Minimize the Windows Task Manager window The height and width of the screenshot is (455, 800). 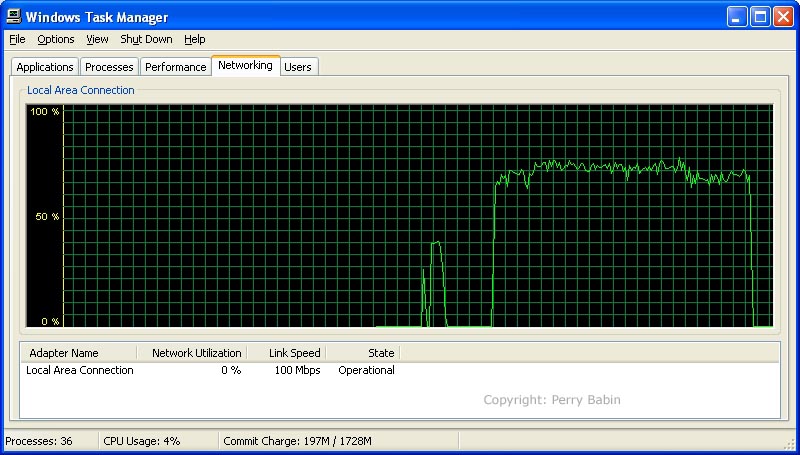pos(736,17)
